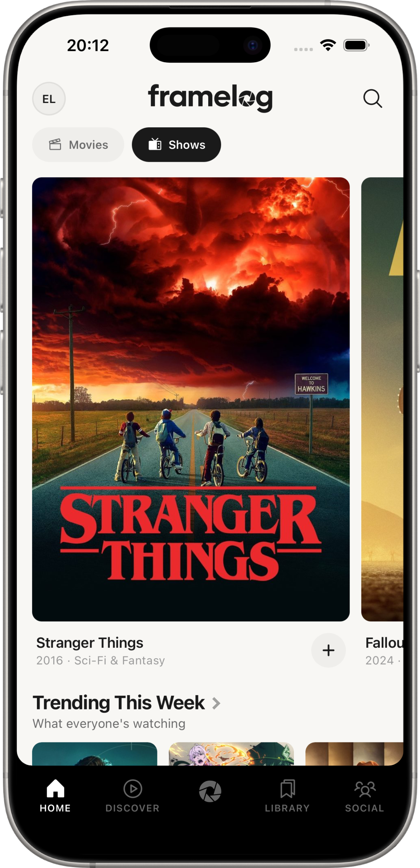Tap the center aperture shutter icon
This screenshot has height=868, width=420.
point(210,791)
